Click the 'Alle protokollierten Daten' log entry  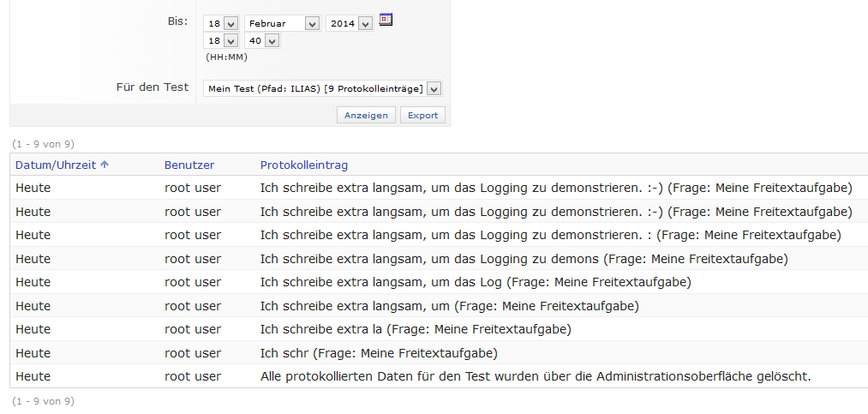pyautogui.click(x=535, y=376)
